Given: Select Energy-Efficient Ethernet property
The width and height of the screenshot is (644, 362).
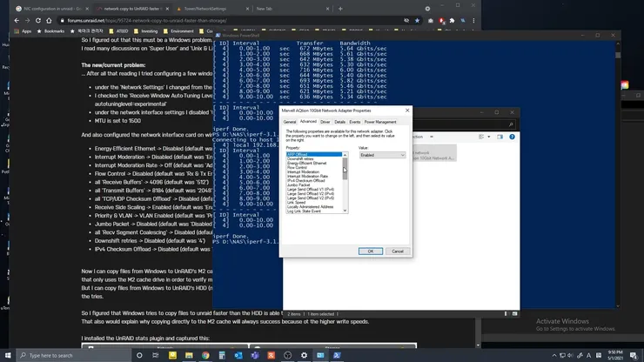Looking at the screenshot, I should pos(314,163).
